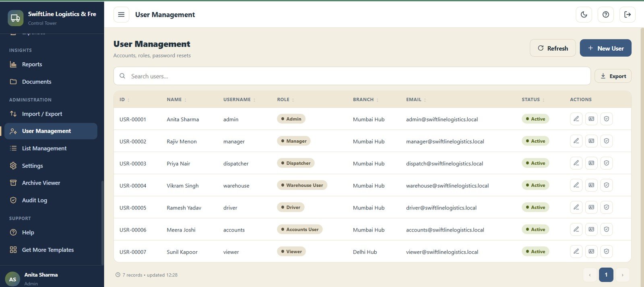Screen dimensions: 644x287
Task: Click the sidebar vertical scrollbar
Action: click(102, 223)
